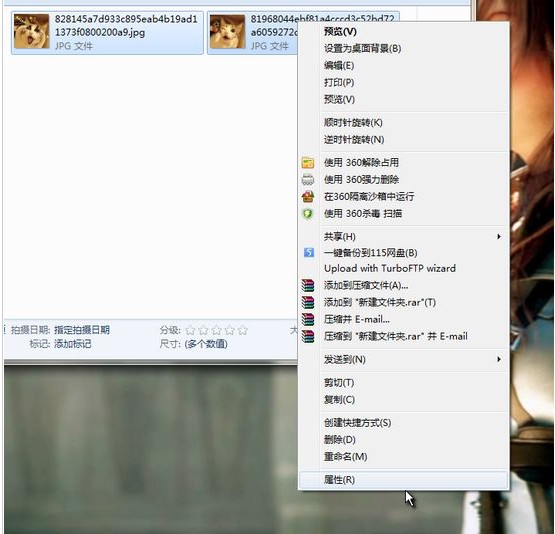The width and height of the screenshot is (556, 534).
Task: Select the 828145a7d933c895 jpg thumbnail
Action: pyautogui.click(x=32, y=31)
